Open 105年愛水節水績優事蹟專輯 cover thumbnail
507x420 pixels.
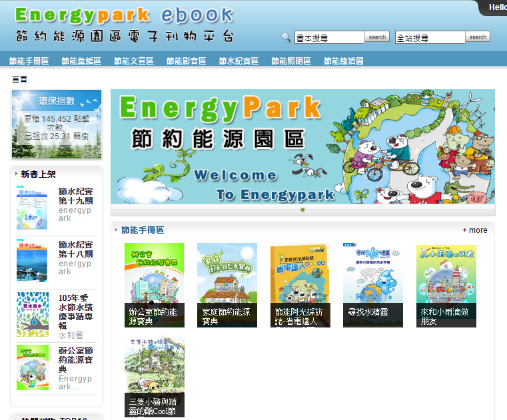(33, 314)
